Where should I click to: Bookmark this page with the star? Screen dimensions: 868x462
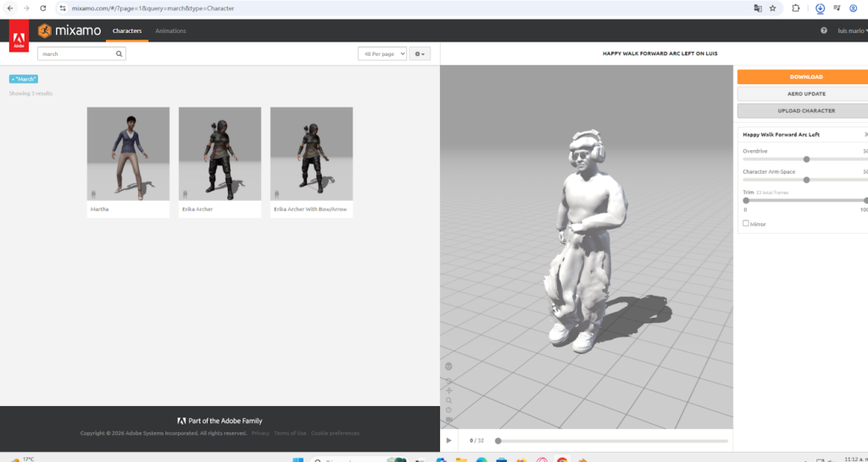pos(773,8)
